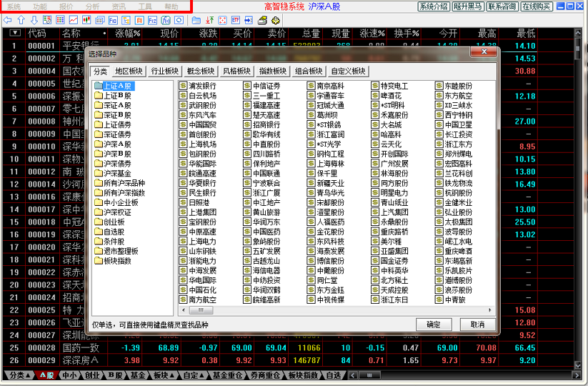Image resolution: width=588 pixels, height=386 pixels.
Task: Open the 功能 menu
Action: pyautogui.click(x=40, y=6)
